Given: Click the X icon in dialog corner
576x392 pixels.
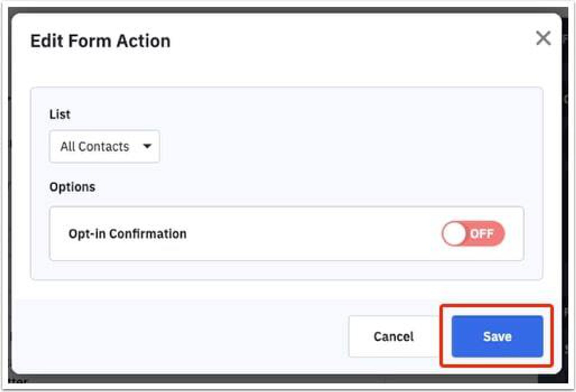Looking at the screenshot, I should pos(543,38).
